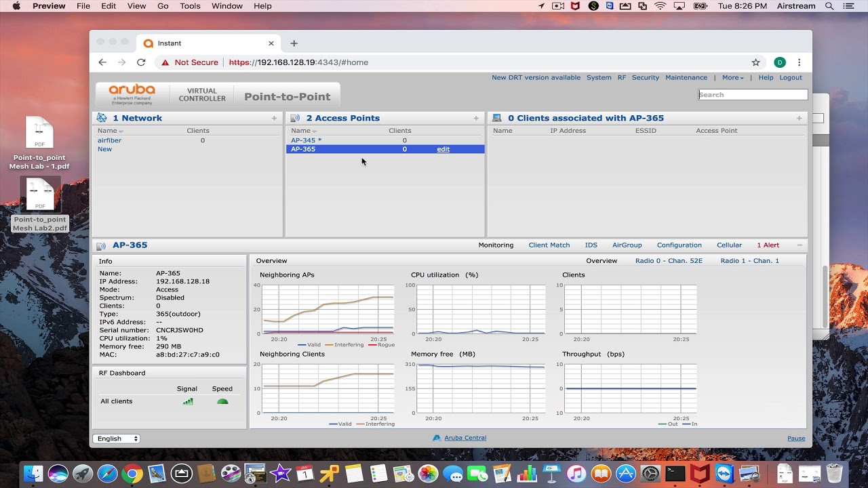Open a new Chrome tab

click(x=294, y=43)
